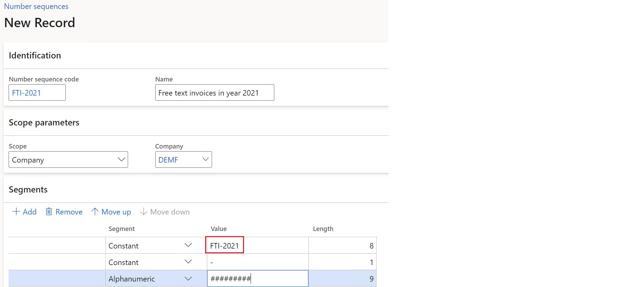Click the Remove segment button label
Image resolution: width=644 pixels, height=287 pixels.
(69, 212)
